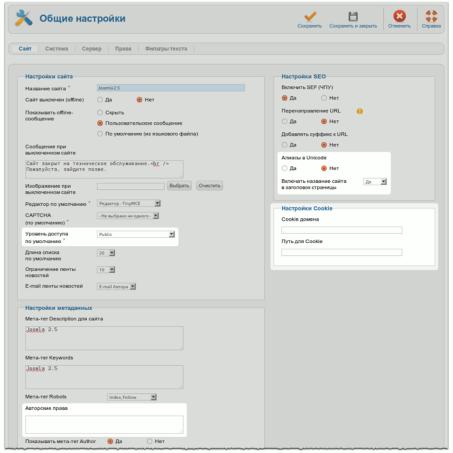This screenshot has width=453, height=453.
Task: Click the Cookie домена input field
Action: (342, 230)
